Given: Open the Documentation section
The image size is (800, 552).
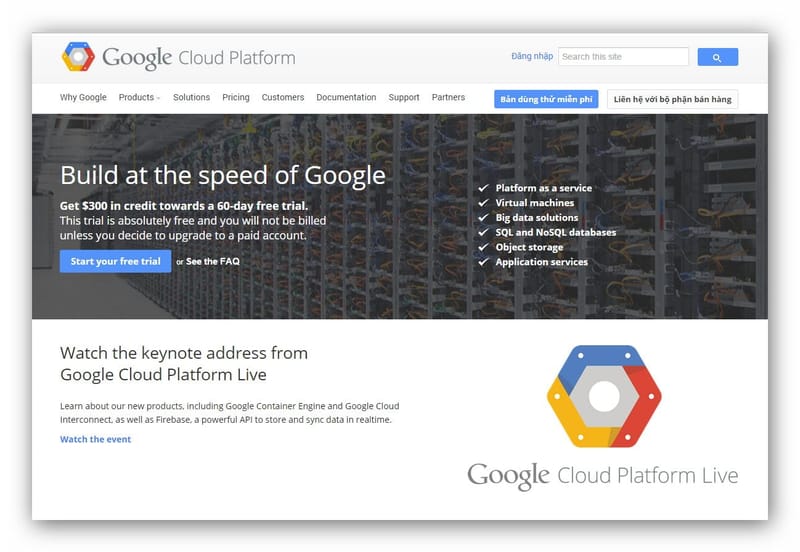Looking at the screenshot, I should [346, 97].
